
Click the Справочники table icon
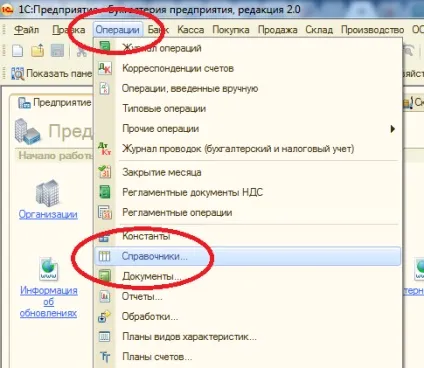104,256
